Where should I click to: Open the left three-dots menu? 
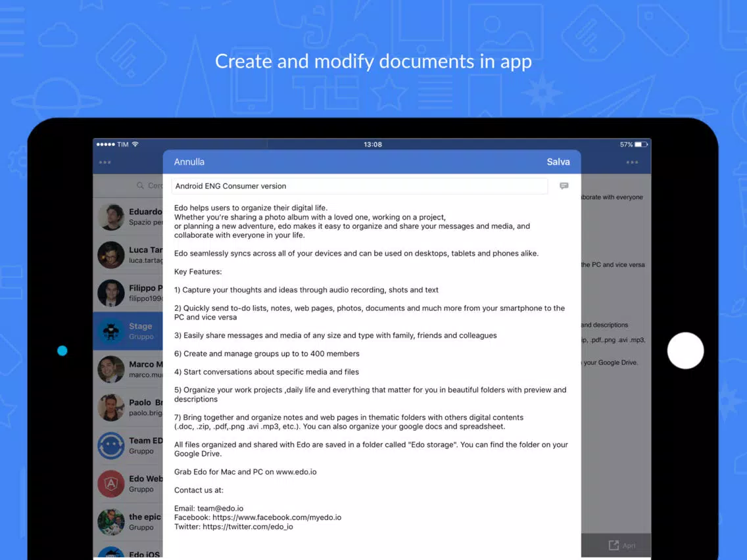pos(105,162)
